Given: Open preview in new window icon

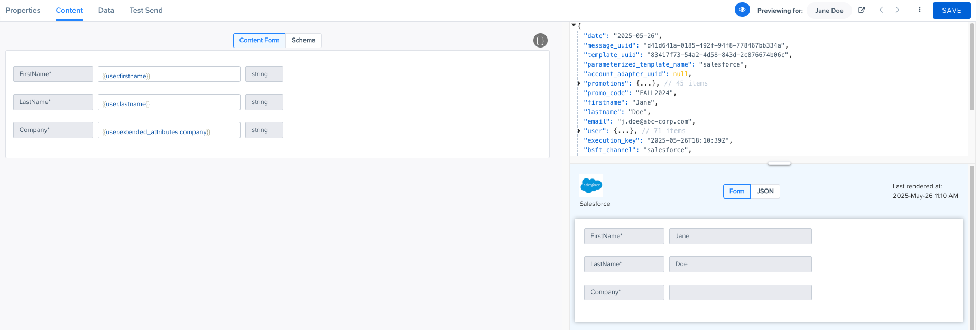Looking at the screenshot, I should (862, 10).
